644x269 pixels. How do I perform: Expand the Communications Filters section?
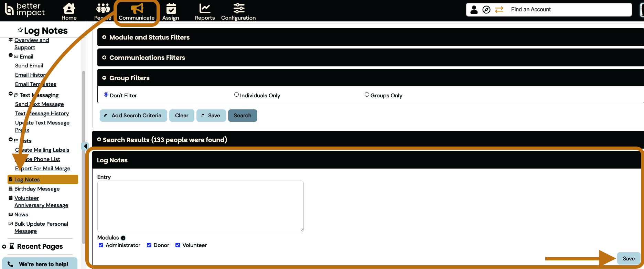pos(104,58)
